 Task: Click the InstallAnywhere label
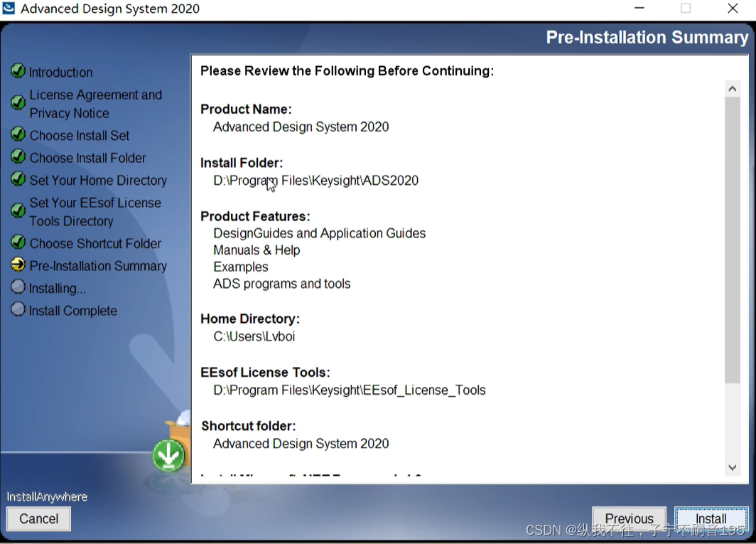coord(47,496)
